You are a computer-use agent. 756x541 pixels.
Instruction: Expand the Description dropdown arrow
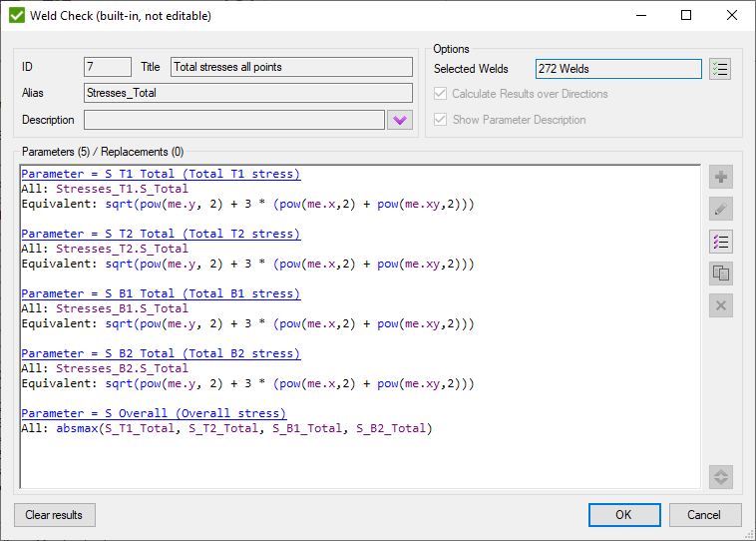point(400,120)
